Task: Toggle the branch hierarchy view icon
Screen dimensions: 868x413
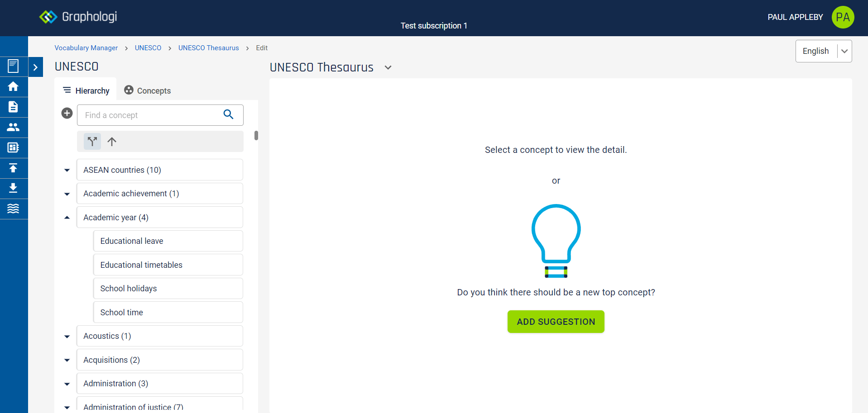Action: [92, 142]
